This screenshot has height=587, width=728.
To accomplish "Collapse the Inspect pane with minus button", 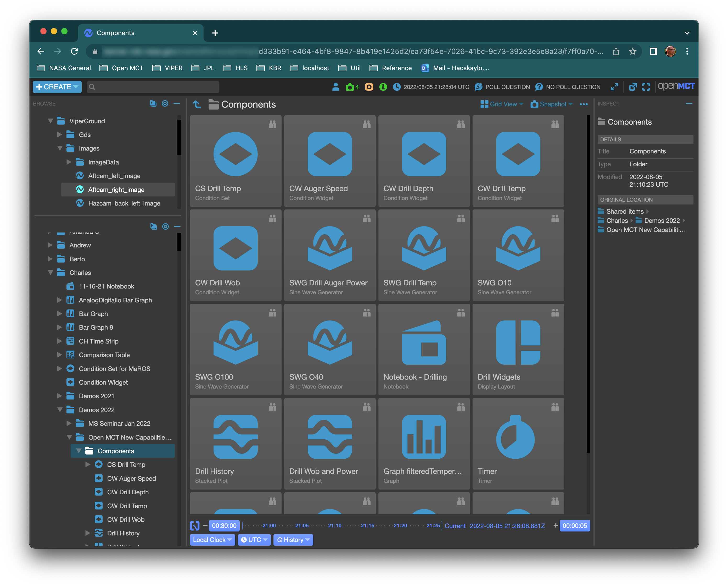I will point(689,103).
